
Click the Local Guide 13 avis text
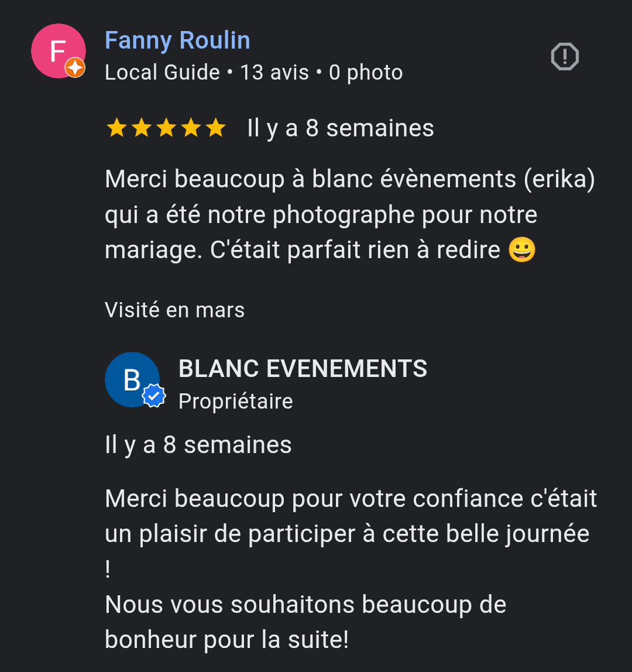click(x=207, y=72)
